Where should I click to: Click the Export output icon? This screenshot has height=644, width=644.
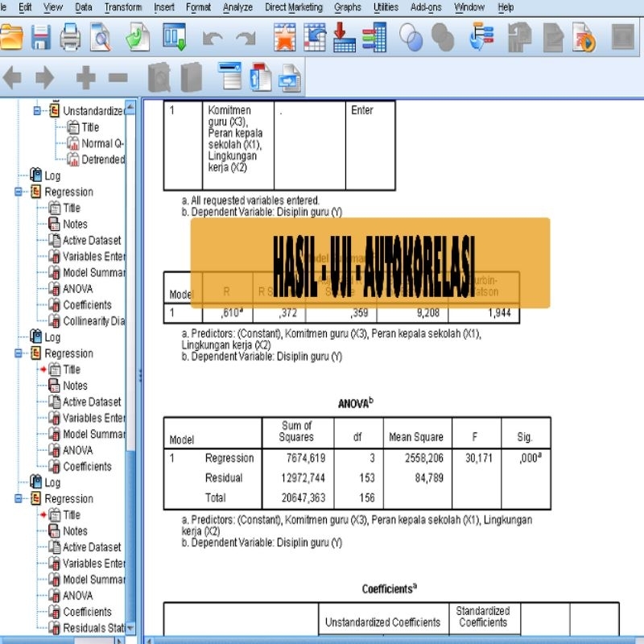(x=138, y=37)
